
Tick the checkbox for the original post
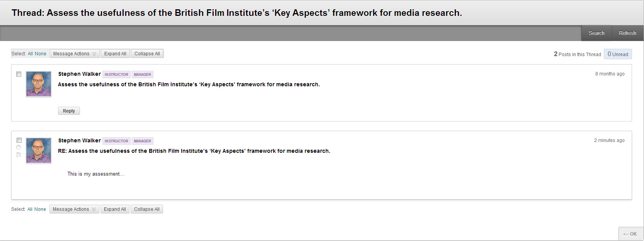19,74
